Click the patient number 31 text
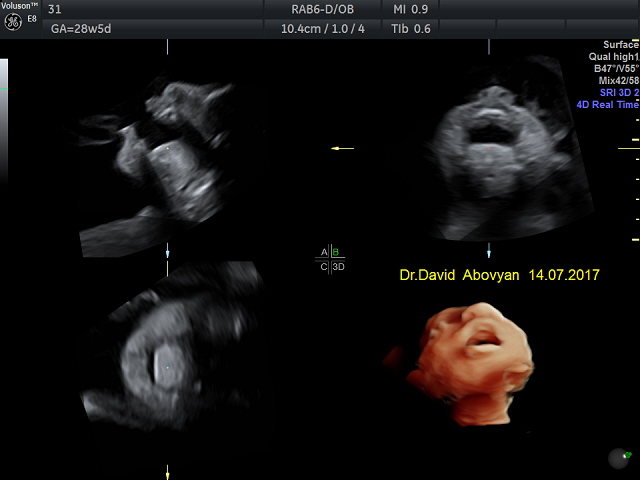Image resolution: width=640 pixels, height=480 pixels. (54, 9)
